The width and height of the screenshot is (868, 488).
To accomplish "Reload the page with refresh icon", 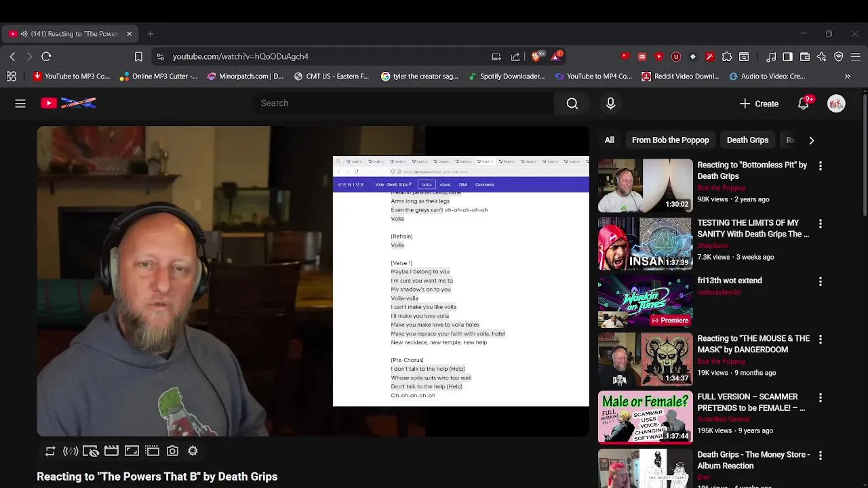I will pos(46,56).
